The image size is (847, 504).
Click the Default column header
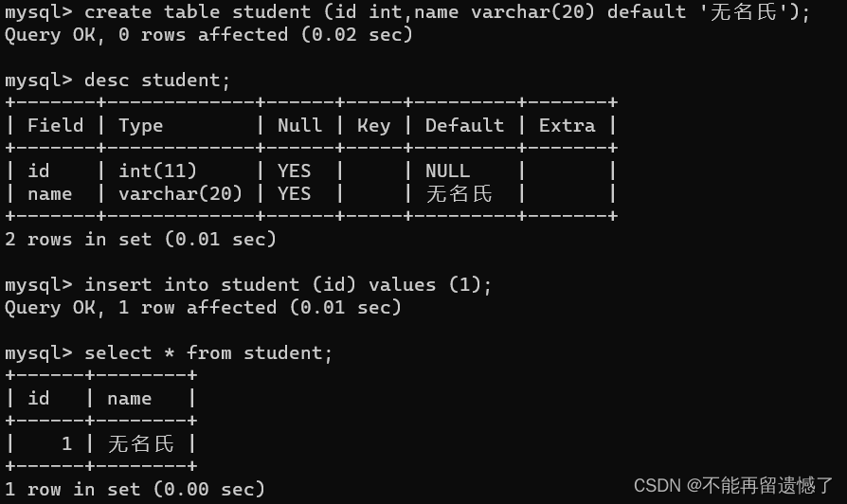(464, 125)
